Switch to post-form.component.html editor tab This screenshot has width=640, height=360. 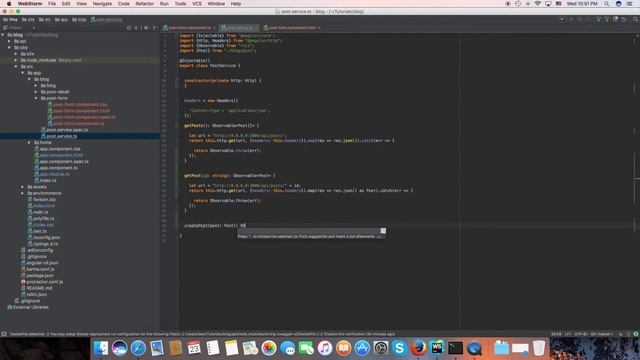click(292, 28)
